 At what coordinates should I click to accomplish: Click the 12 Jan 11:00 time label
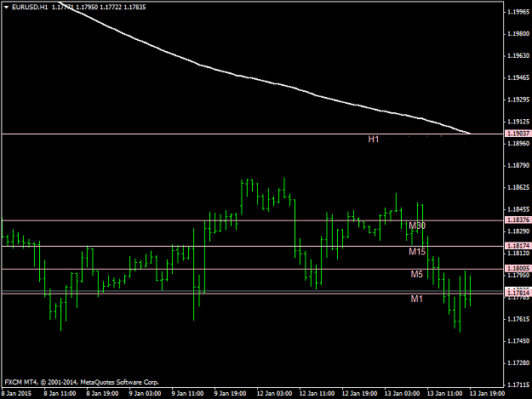(x=317, y=394)
